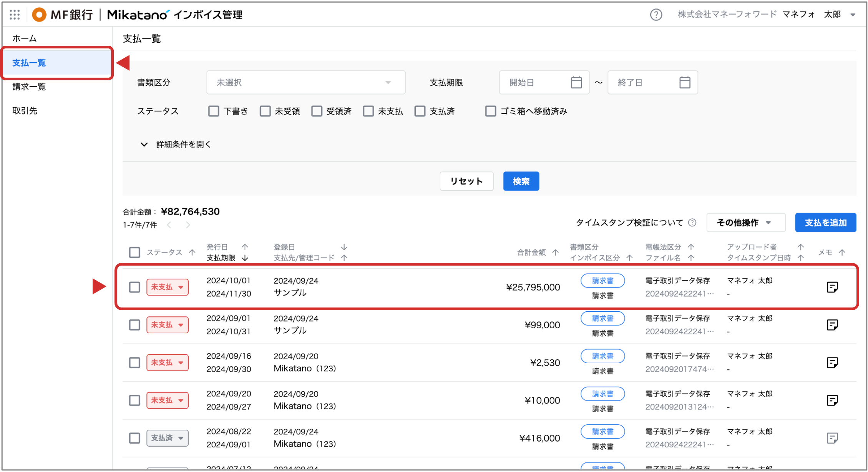
Task: Open the help question mark icon
Action: tap(656, 15)
